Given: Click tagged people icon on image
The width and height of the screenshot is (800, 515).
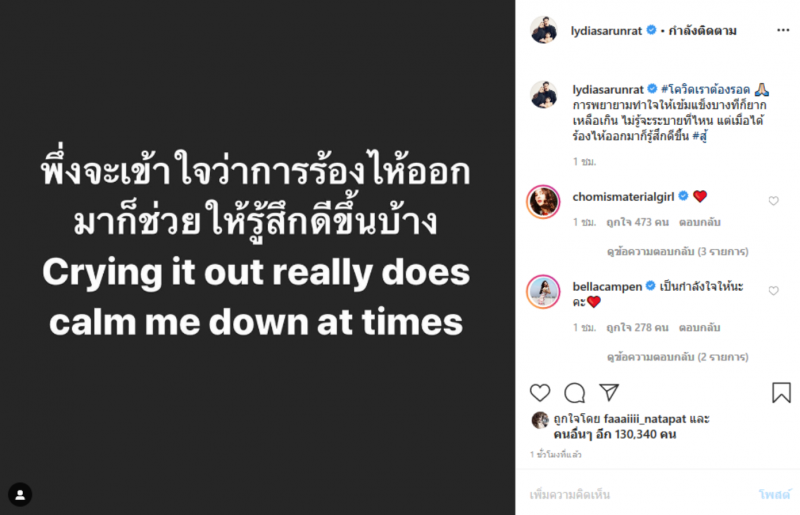Looking at the screenshot, I should pyautogui.click(x=20, y=494).
